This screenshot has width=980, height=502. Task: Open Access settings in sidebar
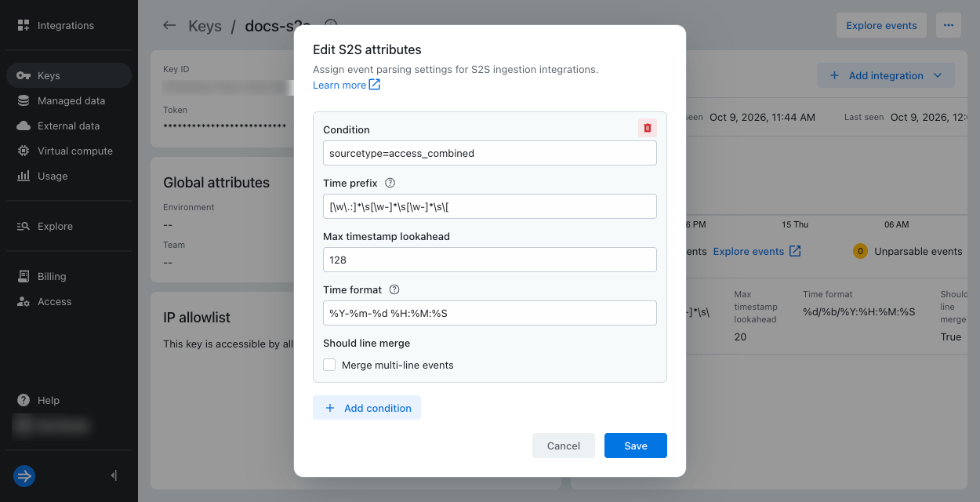69,301
